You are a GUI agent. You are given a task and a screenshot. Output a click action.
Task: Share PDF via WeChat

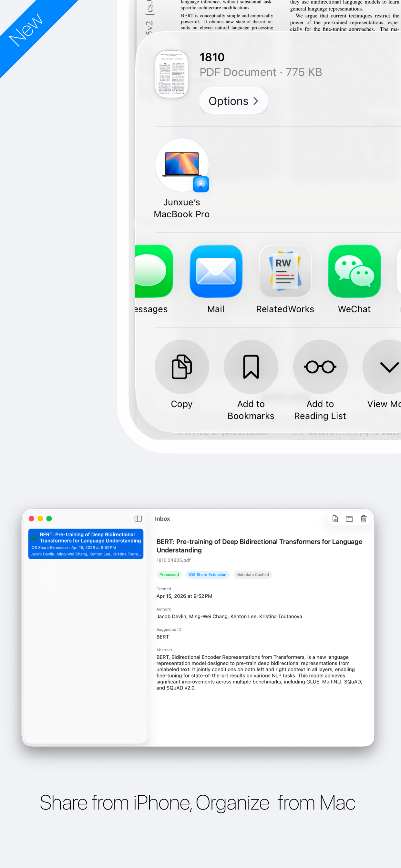pos(355,271)
